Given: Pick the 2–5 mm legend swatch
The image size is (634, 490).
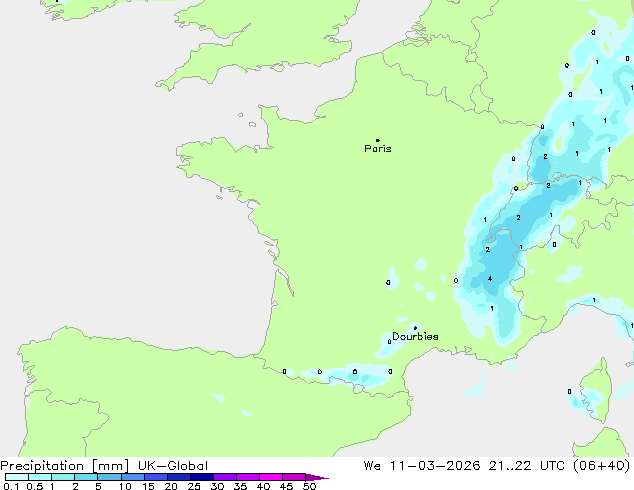Looking at the screenshot, I should (86, 477).
